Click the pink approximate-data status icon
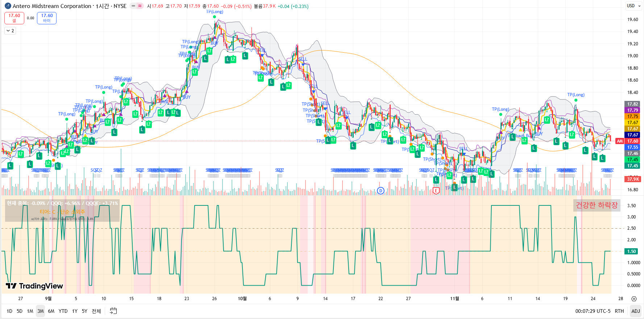 point(140,6)
